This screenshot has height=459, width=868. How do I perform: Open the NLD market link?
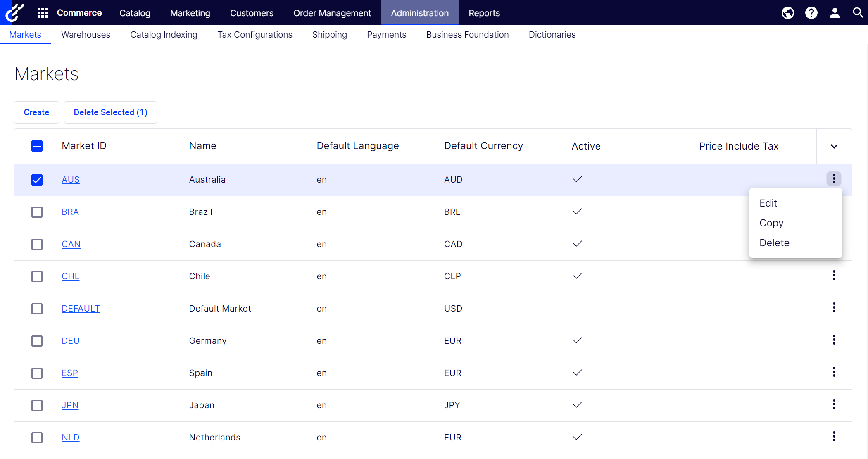click(x=71, y=438)
